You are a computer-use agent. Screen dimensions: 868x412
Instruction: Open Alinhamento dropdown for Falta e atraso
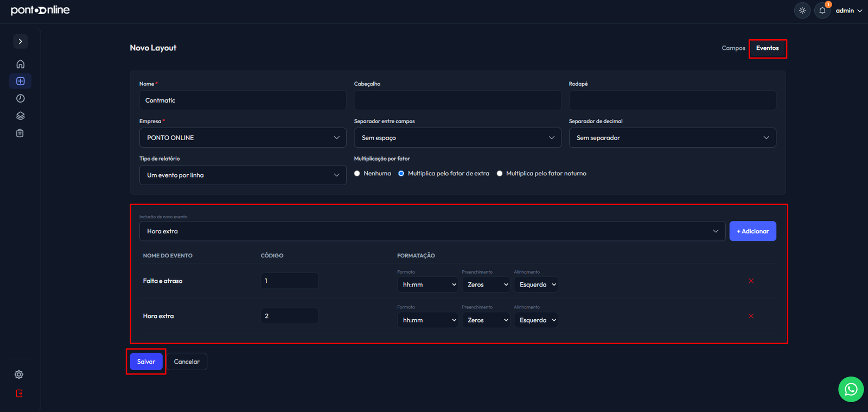pyautogui.click(x=536, y=284)
